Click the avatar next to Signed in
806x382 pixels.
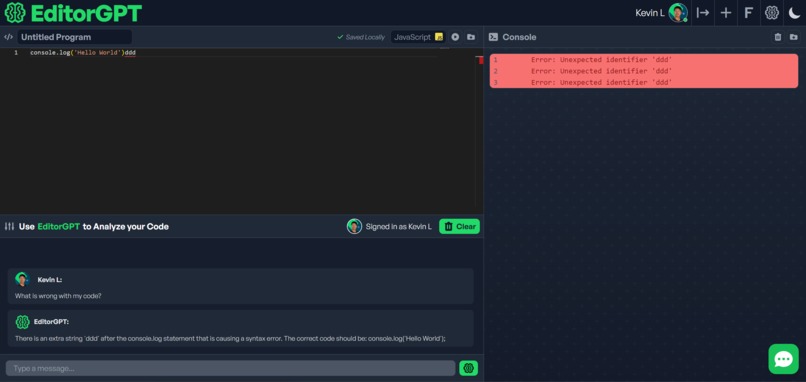(x=354, y=226)
